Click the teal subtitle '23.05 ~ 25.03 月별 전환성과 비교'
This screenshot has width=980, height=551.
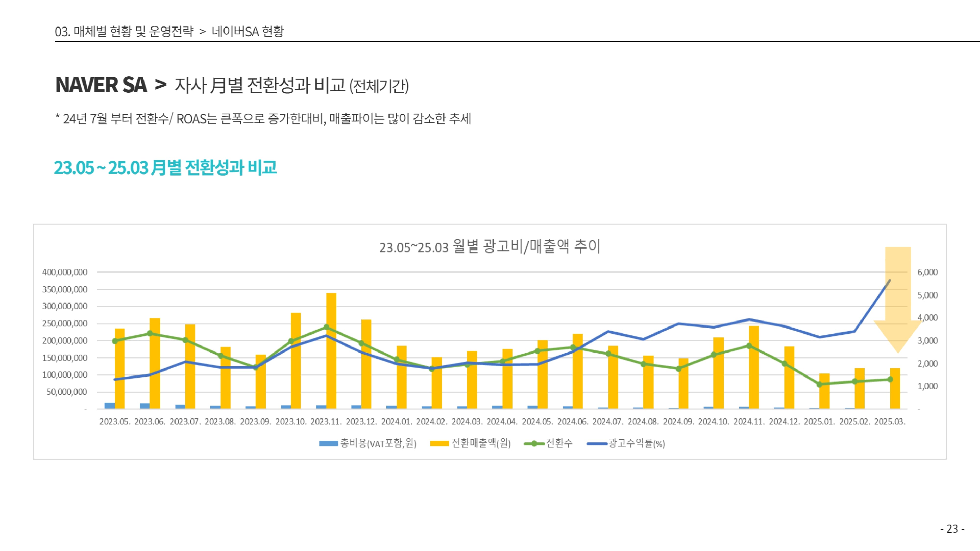tap(165, 167)
